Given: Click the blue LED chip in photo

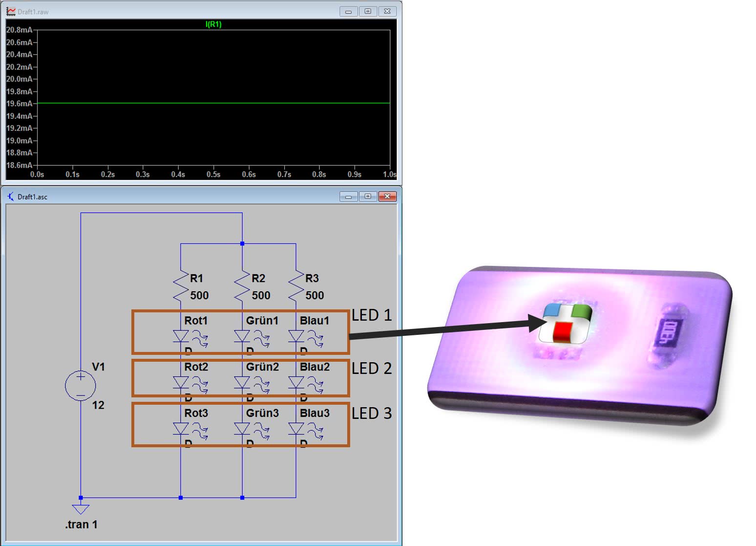Looking at the screenshot, I should (552, 310).
